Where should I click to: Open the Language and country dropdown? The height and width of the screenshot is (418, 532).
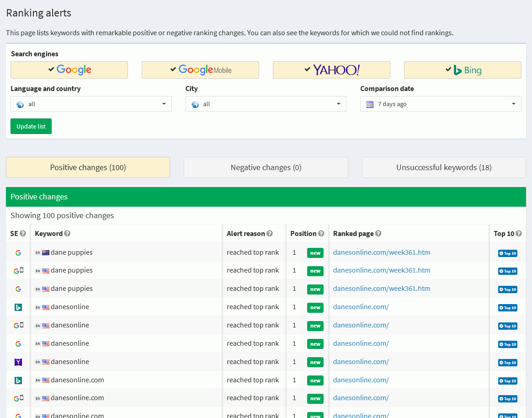pyautogui.click(x=91, y=104)
